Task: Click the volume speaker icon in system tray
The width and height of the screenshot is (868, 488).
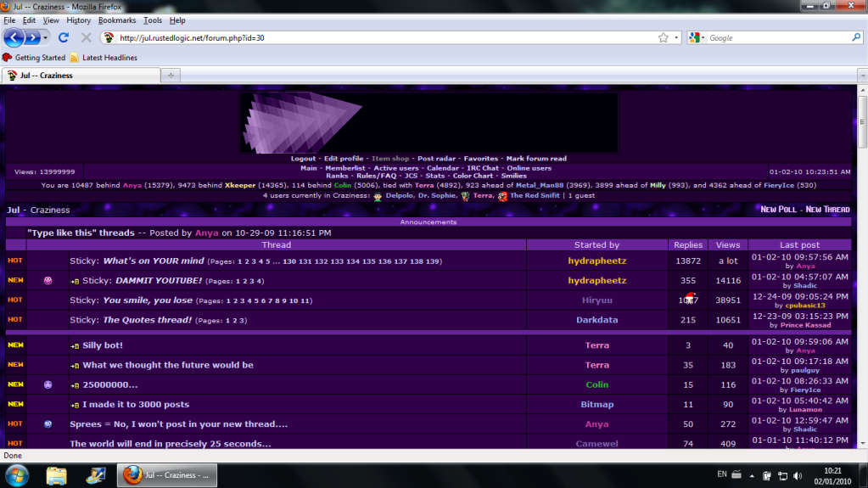Action: pyautogui.click(x=797, y=475)
